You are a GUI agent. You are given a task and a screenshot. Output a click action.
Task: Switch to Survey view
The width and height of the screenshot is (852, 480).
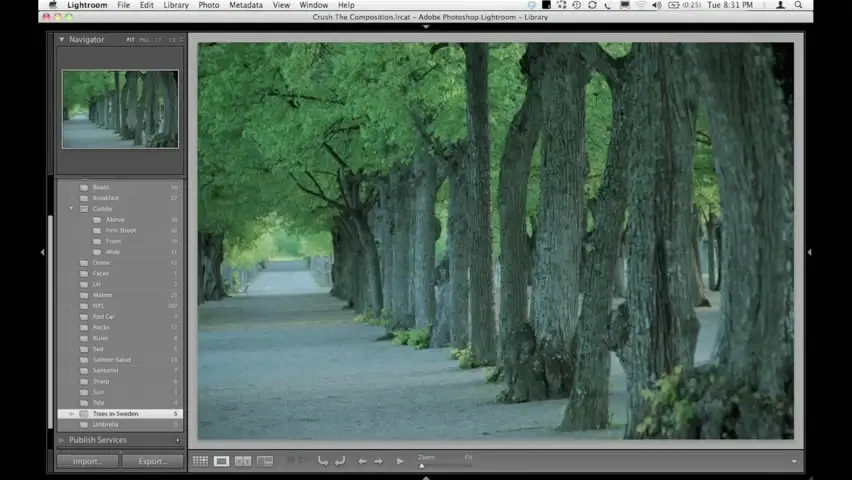pos(265,461)
